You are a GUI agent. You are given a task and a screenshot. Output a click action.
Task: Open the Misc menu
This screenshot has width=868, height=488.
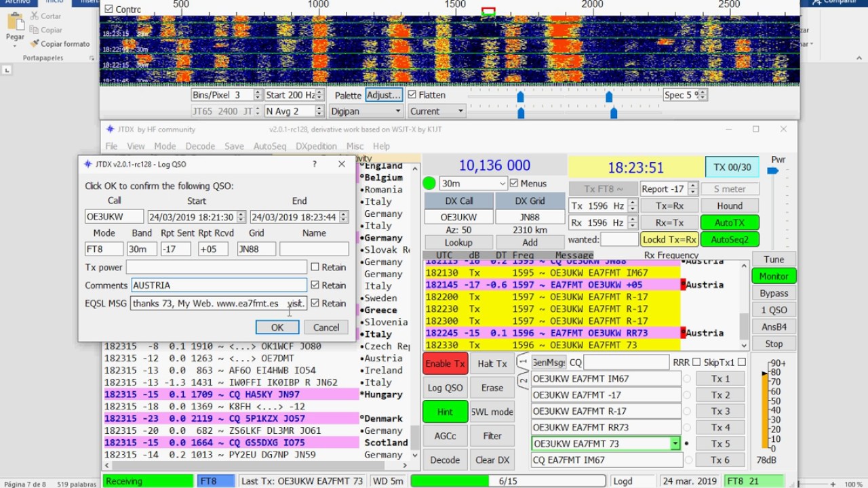[x=355, y=146]
